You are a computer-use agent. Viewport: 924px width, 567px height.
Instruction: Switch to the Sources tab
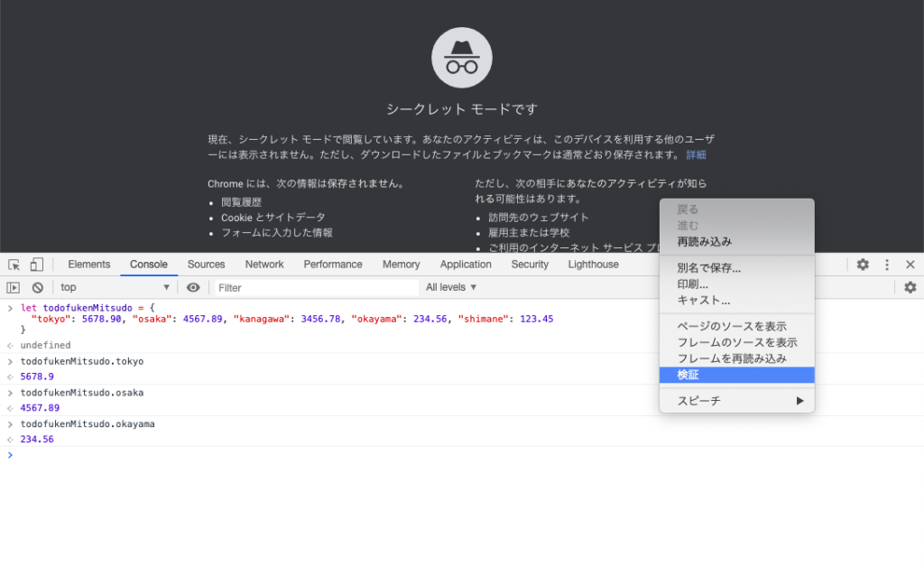(206, 265)
